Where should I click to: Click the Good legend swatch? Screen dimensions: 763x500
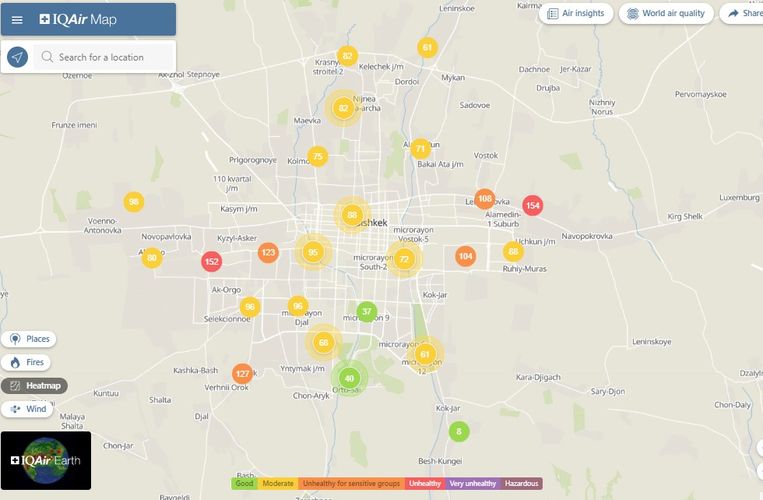point(243,484)
